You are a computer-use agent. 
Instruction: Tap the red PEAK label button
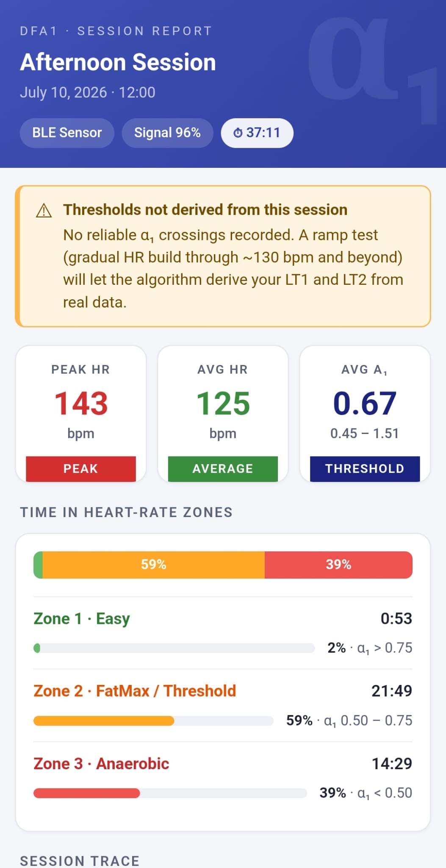81,469
